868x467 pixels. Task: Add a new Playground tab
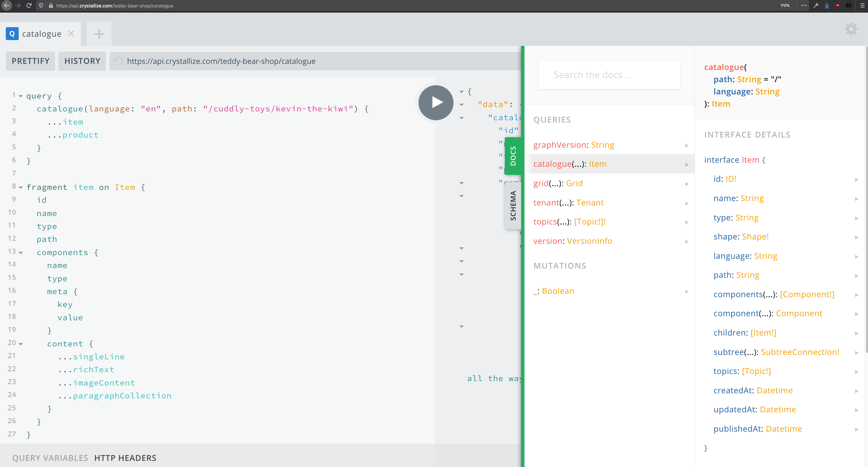click(99, 34)
